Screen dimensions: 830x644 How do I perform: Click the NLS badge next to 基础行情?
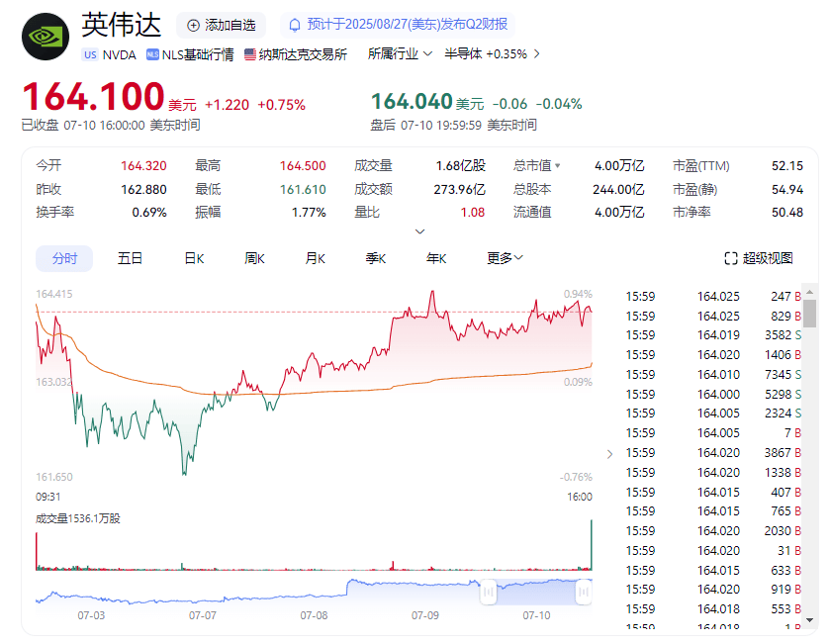(154, 55)
